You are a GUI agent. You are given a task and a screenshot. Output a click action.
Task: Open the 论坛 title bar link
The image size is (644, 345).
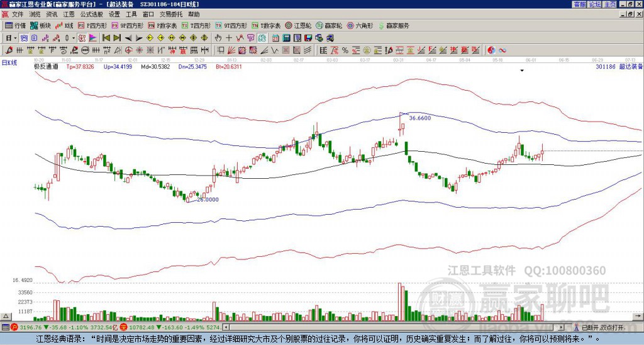pyautogui.click(x=595, y=4)
